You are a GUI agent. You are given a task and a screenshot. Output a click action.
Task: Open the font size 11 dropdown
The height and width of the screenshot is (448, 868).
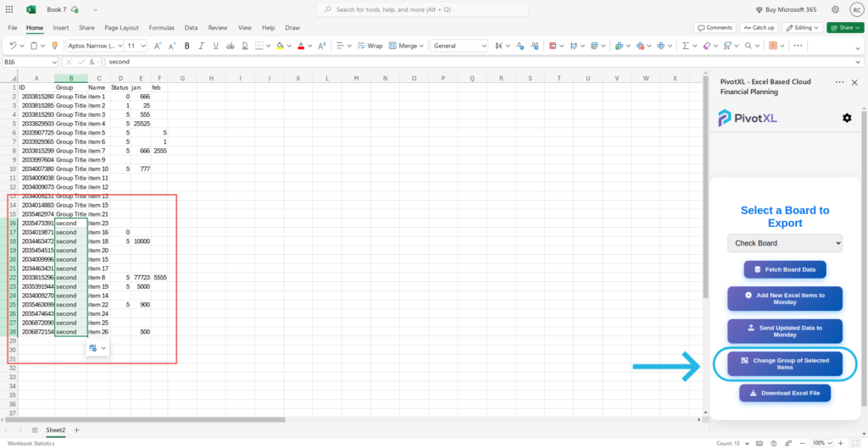coord(136,46)
